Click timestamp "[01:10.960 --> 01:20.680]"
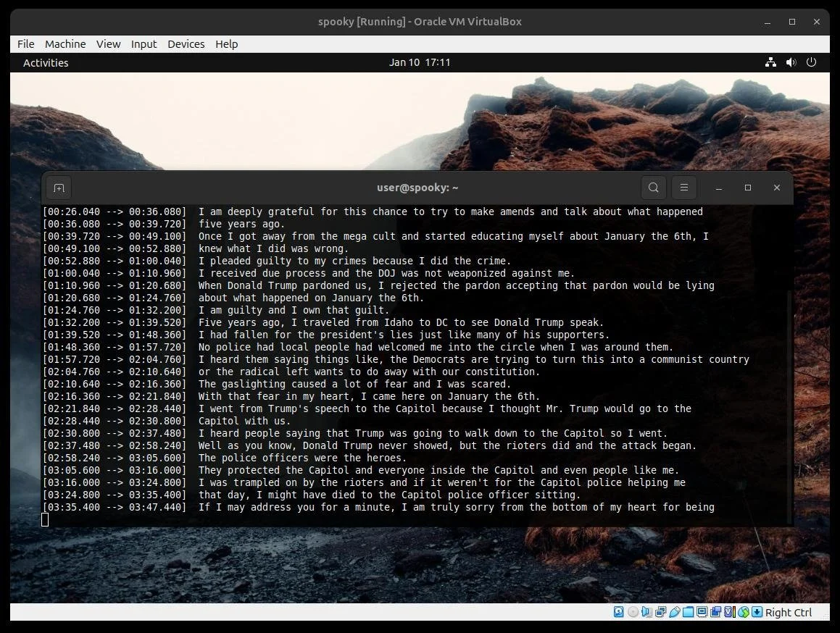This screenshot has width=840, height=633. [114, 285]
